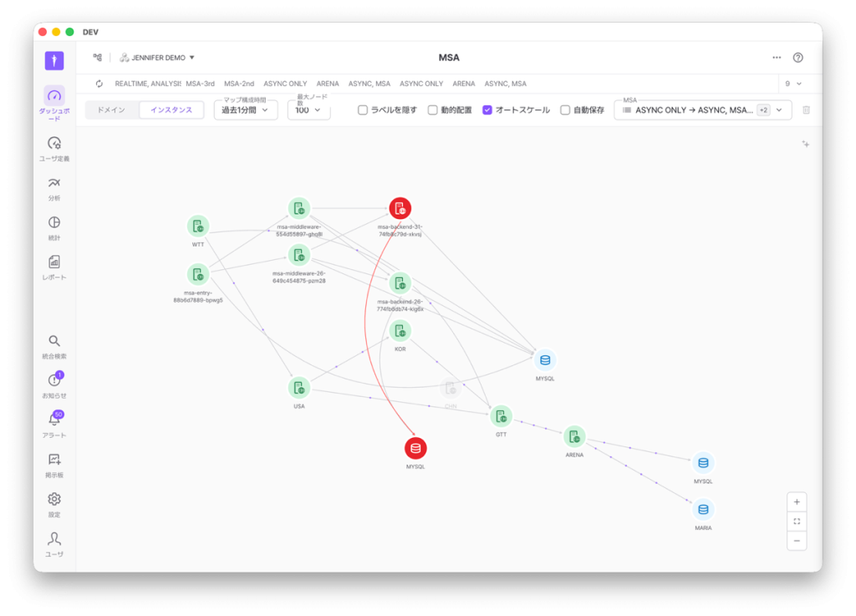Click the fit-to-screen button on map
The image size is (856, 616).
(797, 522)
